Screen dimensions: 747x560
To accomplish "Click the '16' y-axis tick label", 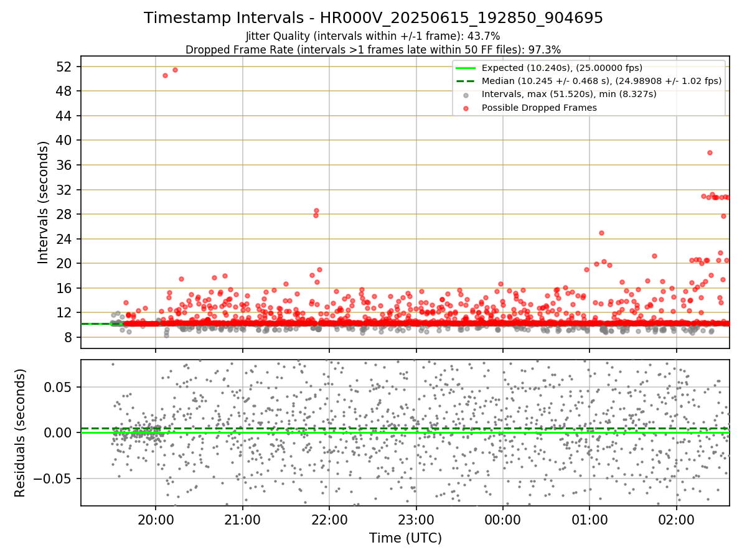I will tap(65, 288).
